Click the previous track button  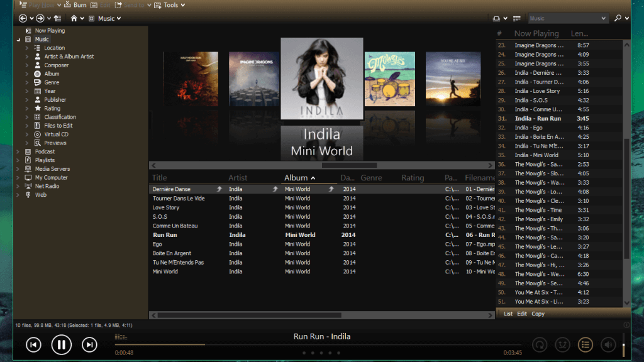[x=34, y=345]
